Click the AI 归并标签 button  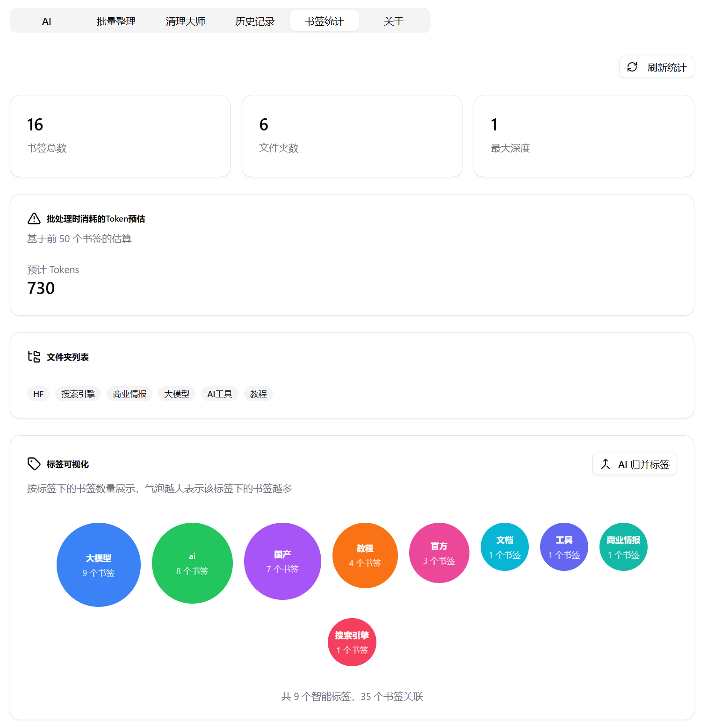(635, 464)
